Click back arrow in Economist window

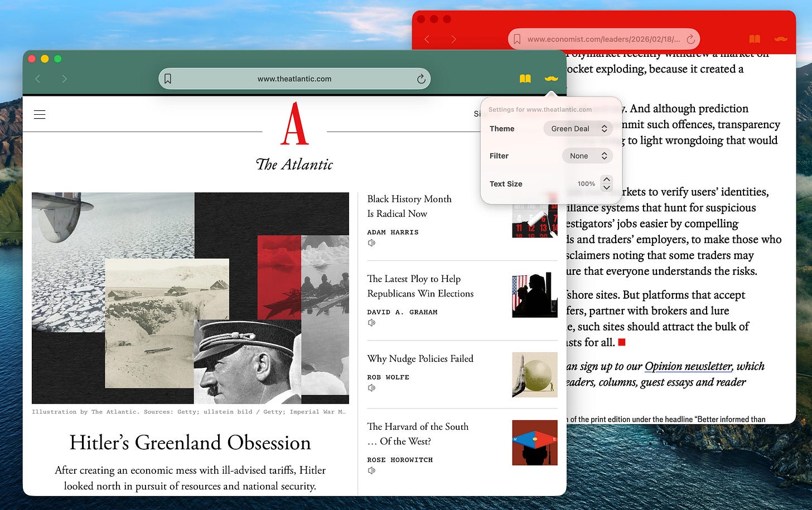click(427, 39)
